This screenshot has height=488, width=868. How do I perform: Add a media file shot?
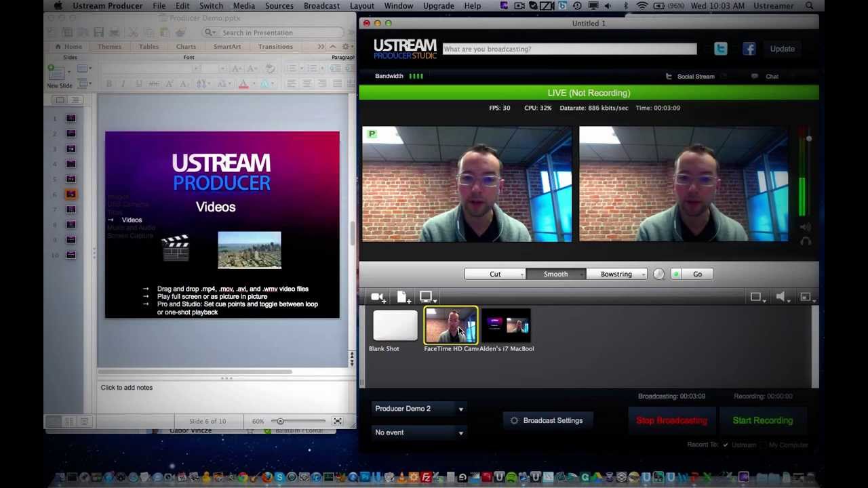pos(403,297)
